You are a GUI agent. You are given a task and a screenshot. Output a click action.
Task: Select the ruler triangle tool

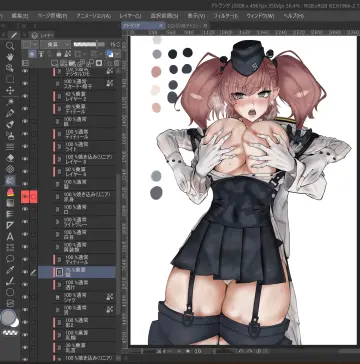coord(10,226)
